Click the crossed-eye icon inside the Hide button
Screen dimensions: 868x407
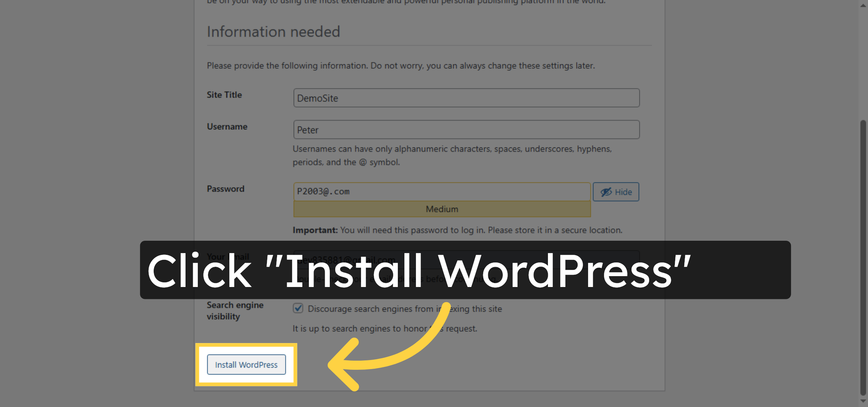tap(607, 192)
